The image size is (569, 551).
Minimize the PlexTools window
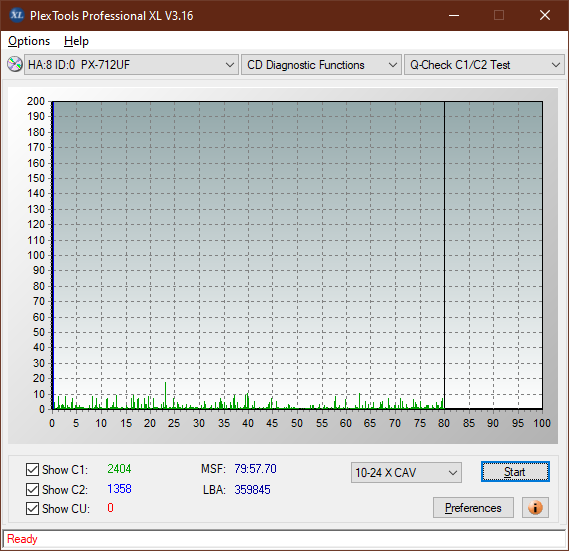pos(454,15)
